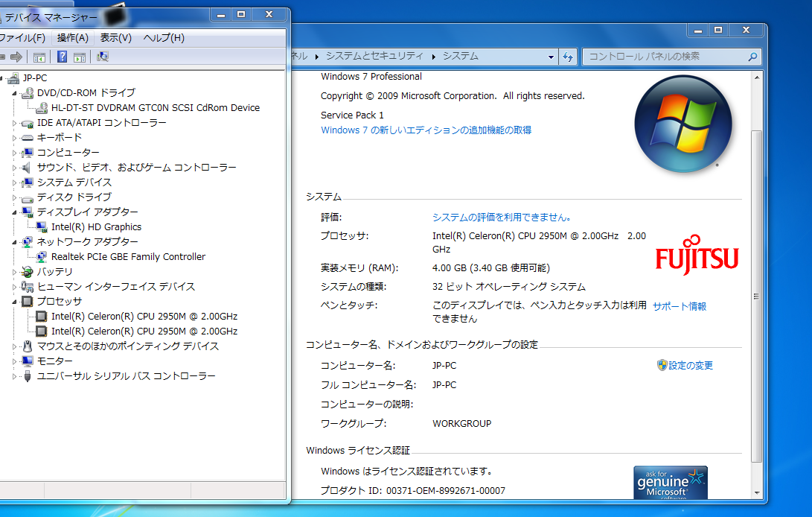Click the human interface device category icon

(x=28, y=287)
